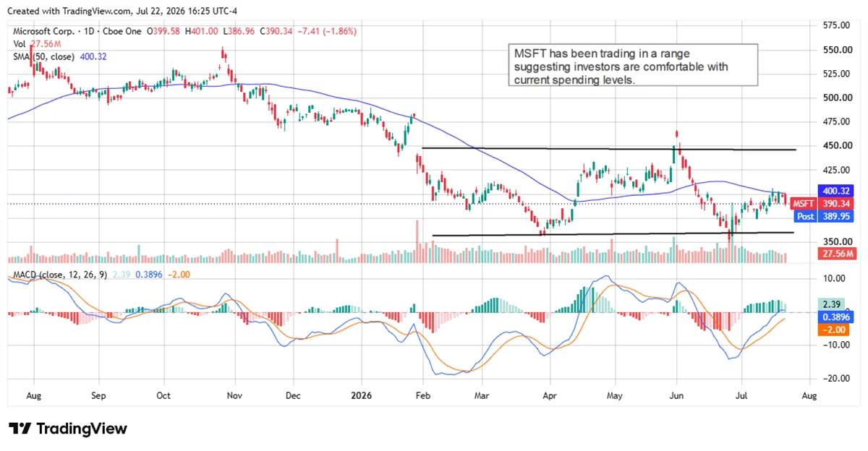Click the MSFT 390.34 price tag

tap(824, 205)
